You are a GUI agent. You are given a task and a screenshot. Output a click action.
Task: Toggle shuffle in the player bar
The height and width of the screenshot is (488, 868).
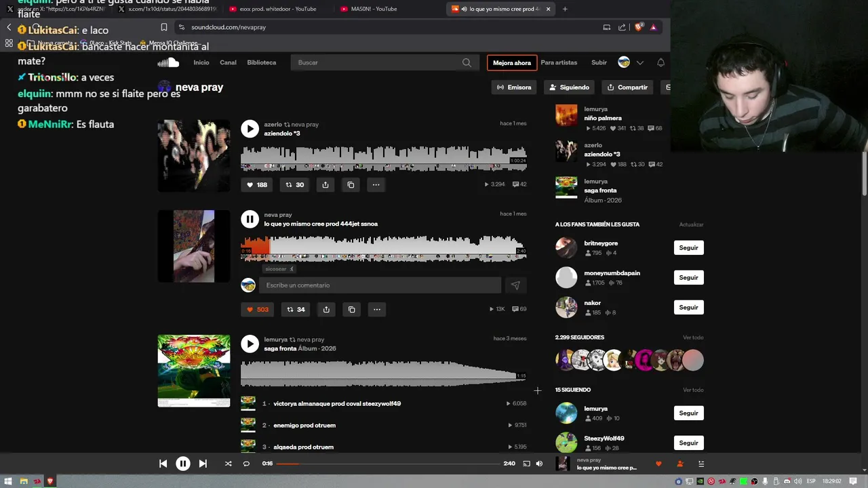pos(228,464)
